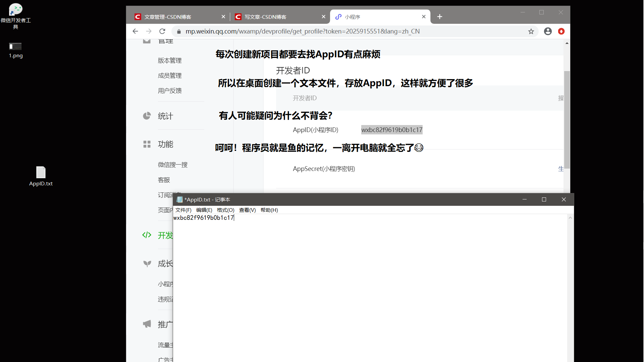Open Notepad 查看(V) menu
This screenshot has height=362, width=644.
[x=247, y=210]
